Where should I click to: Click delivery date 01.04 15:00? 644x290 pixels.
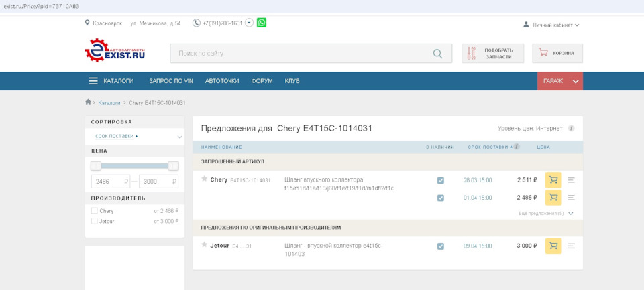(478, 198)
